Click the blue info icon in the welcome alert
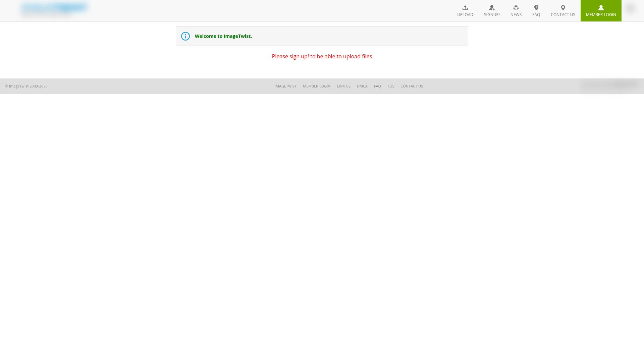 coord(185,36)
